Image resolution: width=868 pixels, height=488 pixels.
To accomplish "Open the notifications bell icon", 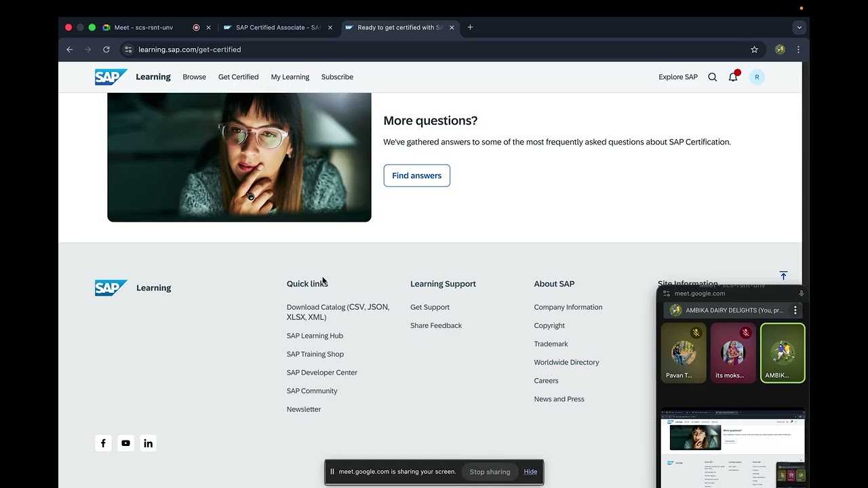I will pos(733,77).
